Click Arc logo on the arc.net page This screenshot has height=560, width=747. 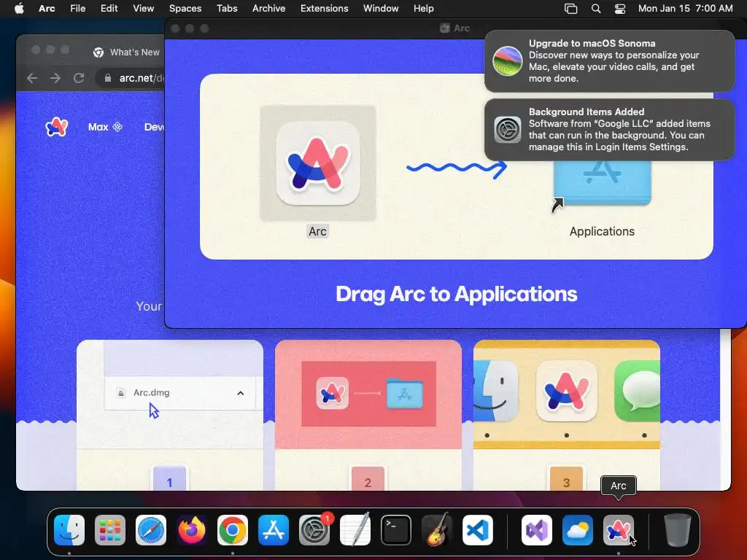click(56, 127)
